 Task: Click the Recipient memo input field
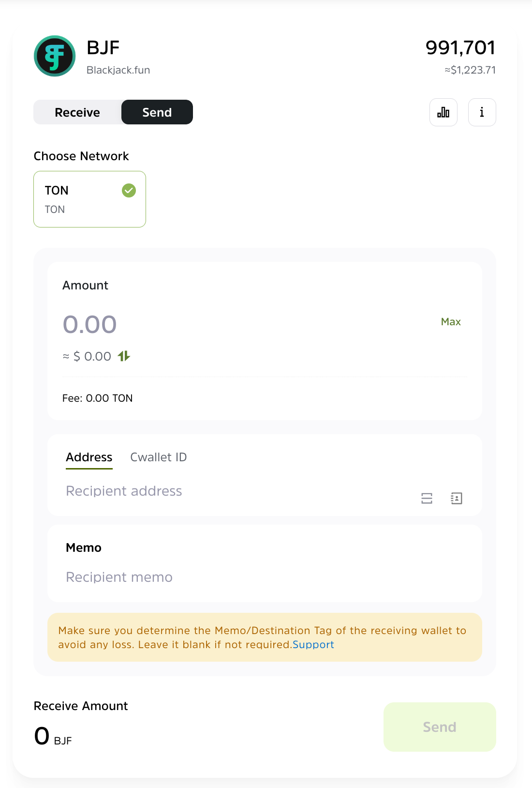265,577
